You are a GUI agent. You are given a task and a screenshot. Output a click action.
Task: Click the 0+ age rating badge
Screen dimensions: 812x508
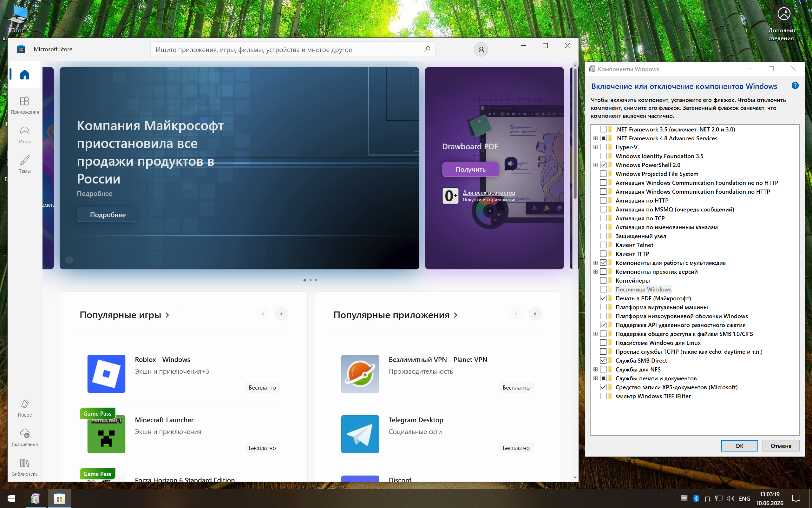450,196
